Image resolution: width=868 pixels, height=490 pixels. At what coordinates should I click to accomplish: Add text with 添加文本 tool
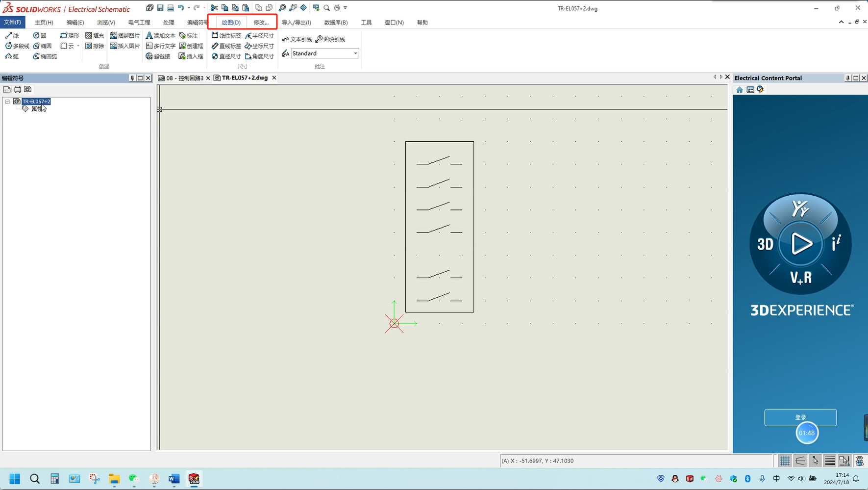tap(161, 36)
